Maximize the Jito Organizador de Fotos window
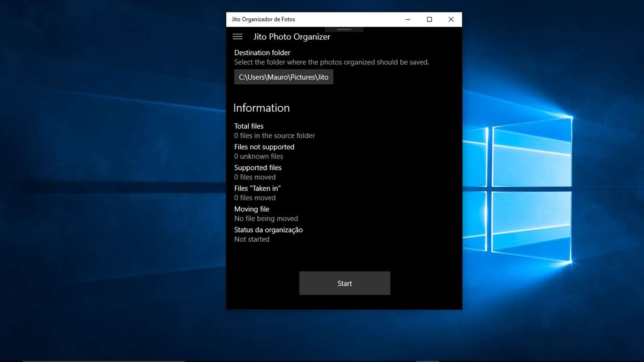644x362 pixels. (x=429, y=19)
